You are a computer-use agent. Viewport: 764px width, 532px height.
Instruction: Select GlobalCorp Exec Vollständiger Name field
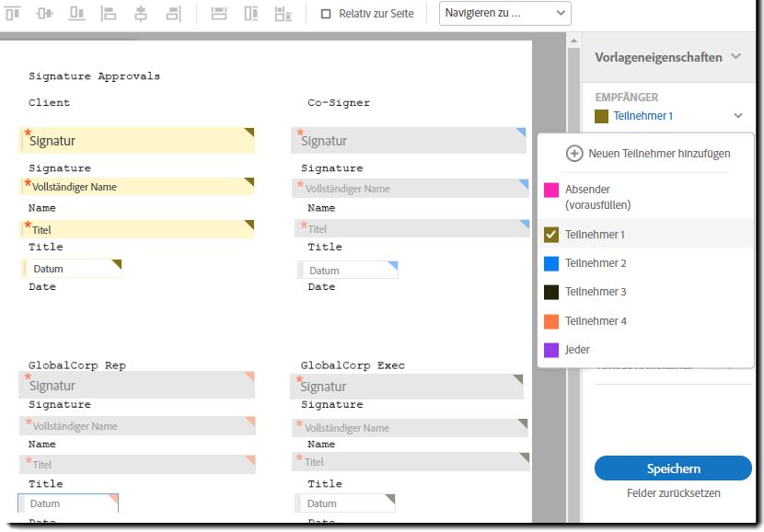[x=410, y=427]
